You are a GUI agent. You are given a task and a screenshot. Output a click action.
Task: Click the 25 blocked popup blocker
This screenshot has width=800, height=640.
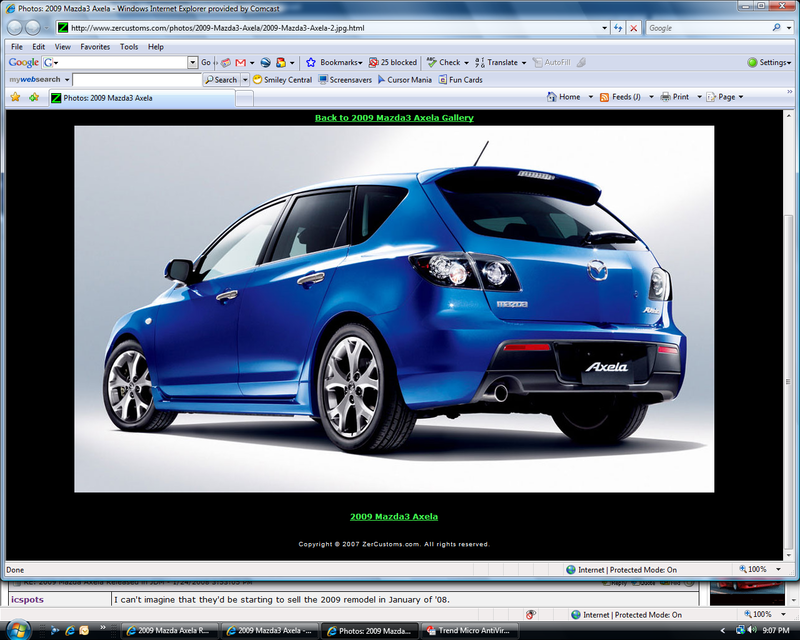[393, 62]
